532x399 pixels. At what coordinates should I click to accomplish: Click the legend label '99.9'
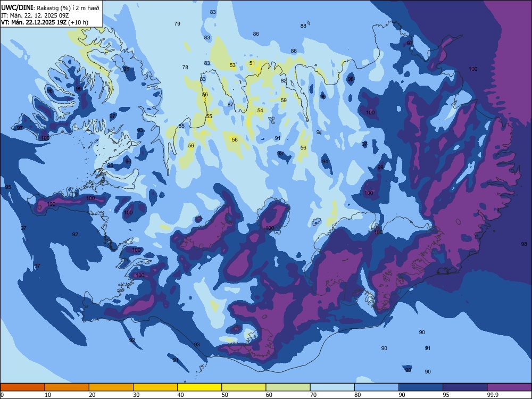tap(492, 395)
